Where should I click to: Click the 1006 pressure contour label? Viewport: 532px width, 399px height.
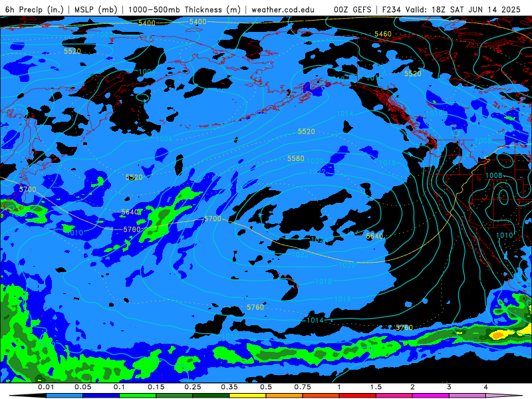(x=164, y=138)
